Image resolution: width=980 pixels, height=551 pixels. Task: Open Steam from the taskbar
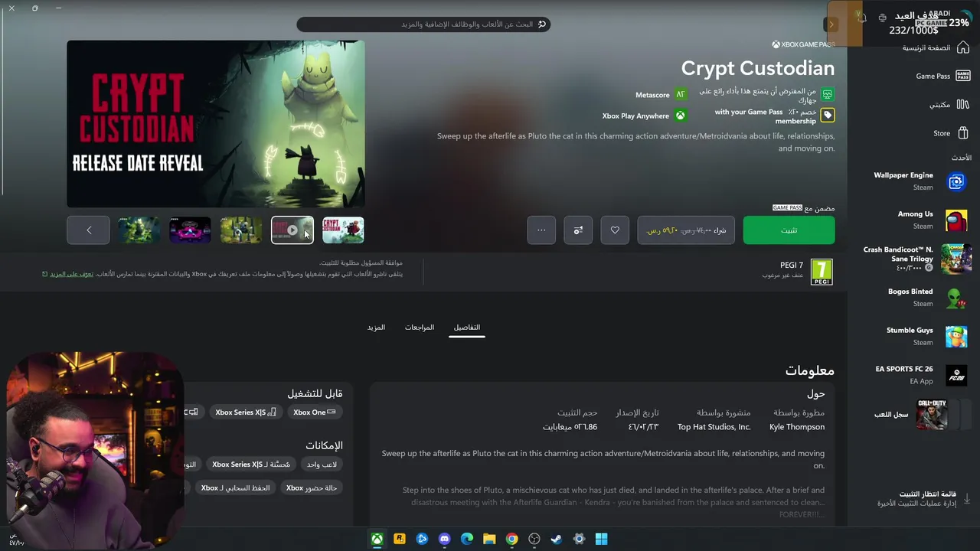coord(557,539)
